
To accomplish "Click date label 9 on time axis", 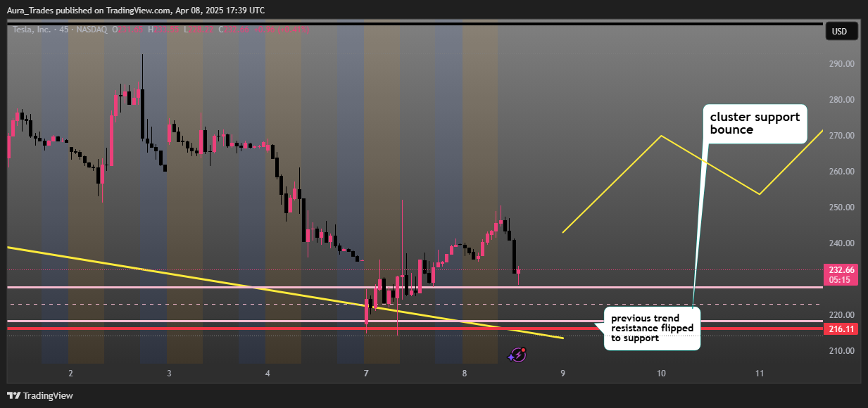I will [x=563, y=373].
